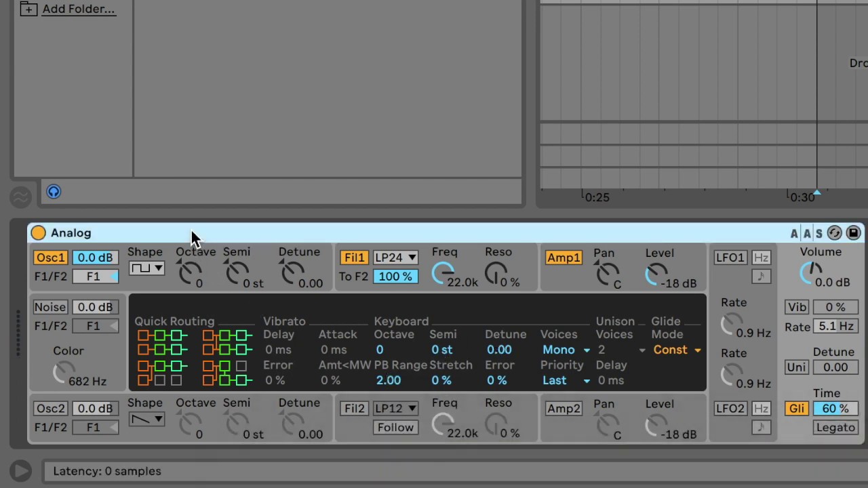
Task: Open the LP24 filter type dropdown
Action: (395, 258)
